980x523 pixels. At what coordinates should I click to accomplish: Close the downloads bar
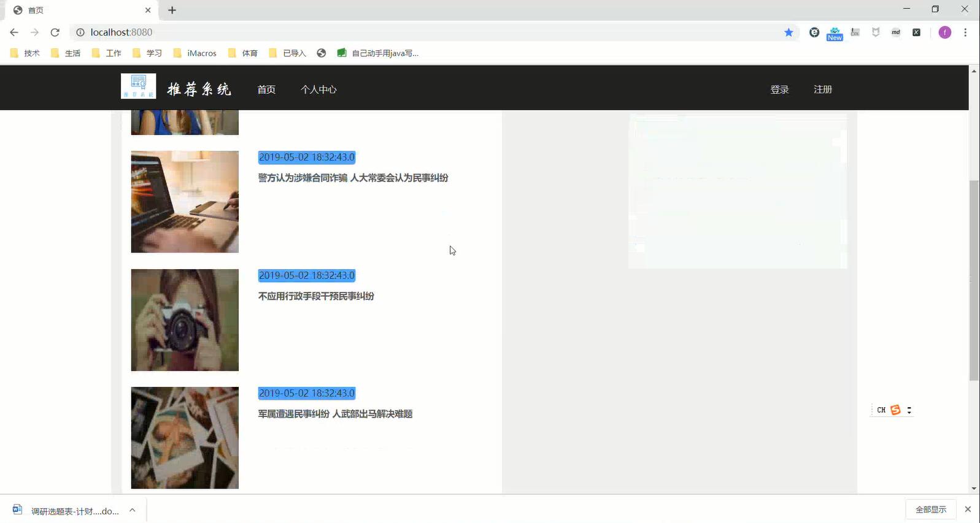[x=968, y=510]
